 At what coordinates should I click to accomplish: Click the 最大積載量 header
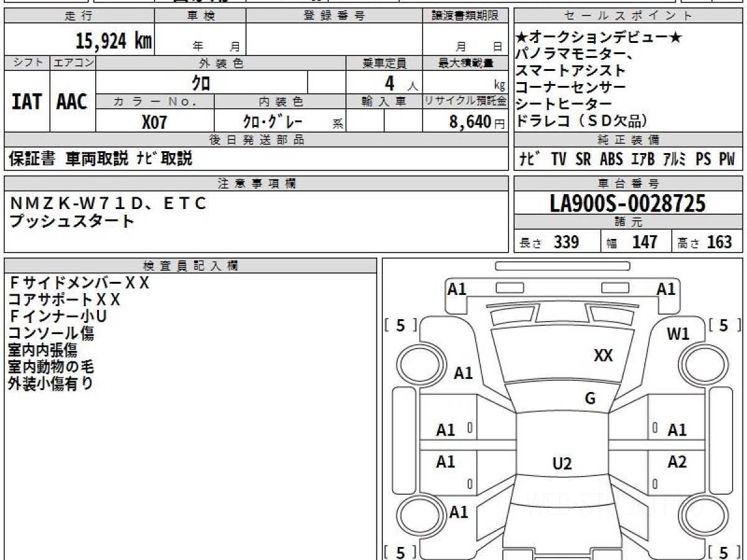pyautogui.click(x=465, y=63)
